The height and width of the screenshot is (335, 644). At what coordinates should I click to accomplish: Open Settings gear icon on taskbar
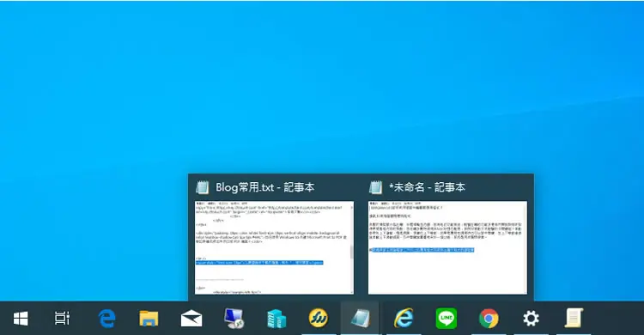point(531,318)
